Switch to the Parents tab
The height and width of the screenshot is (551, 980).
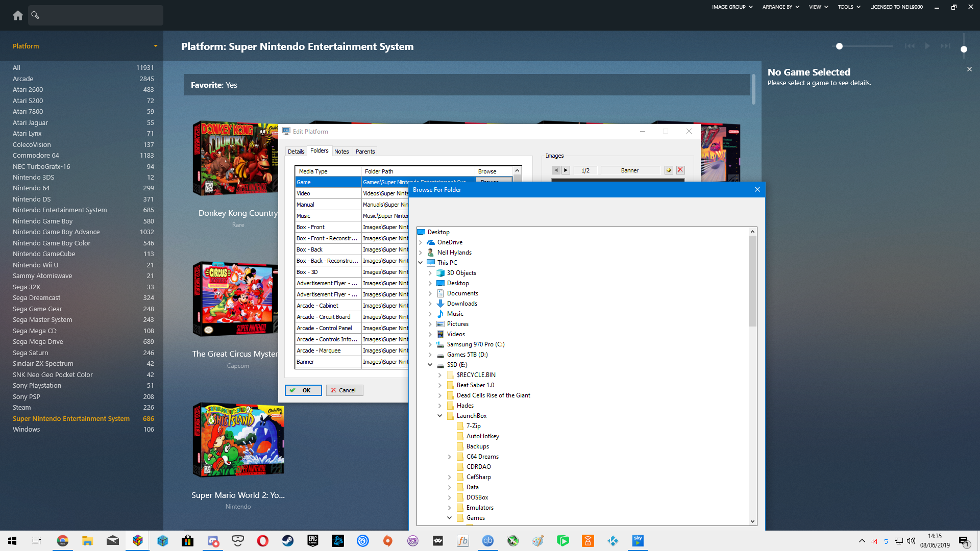pos(365,152)
